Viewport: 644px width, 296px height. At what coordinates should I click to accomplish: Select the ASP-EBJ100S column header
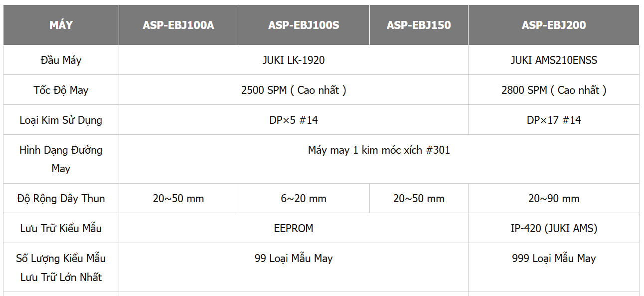point(304,25)
